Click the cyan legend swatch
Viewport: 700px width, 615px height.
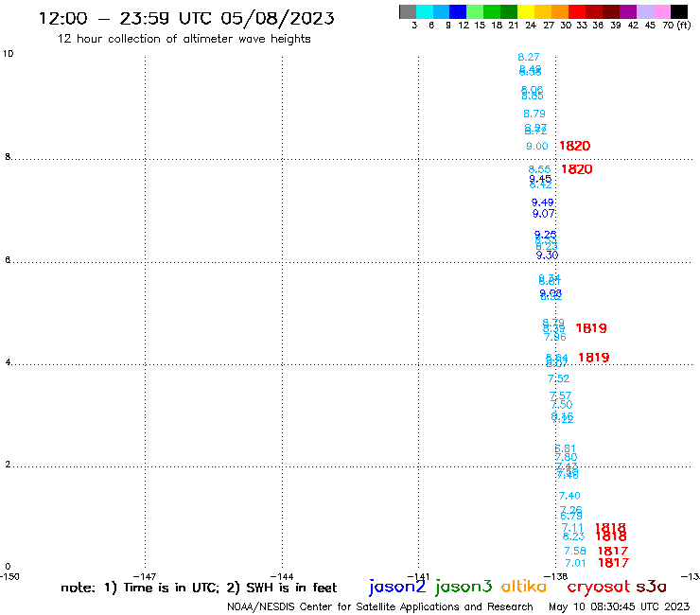pyautogui.click(x=425, y=11)
